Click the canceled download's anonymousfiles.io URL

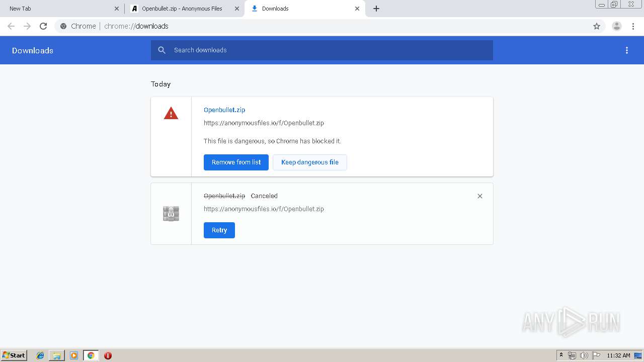(x=264, y=209)
